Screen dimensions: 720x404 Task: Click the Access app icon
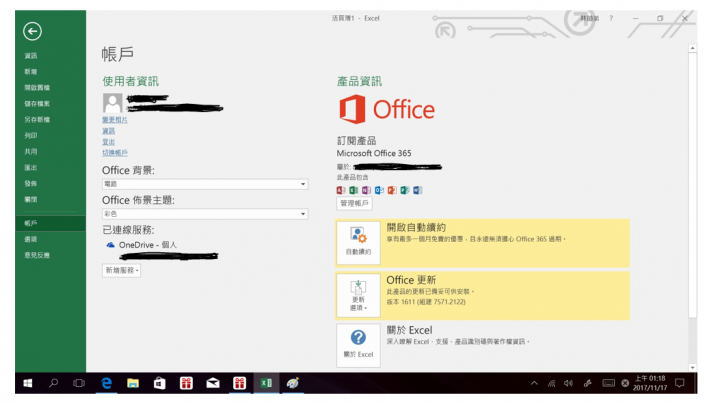tap(341, 190)
